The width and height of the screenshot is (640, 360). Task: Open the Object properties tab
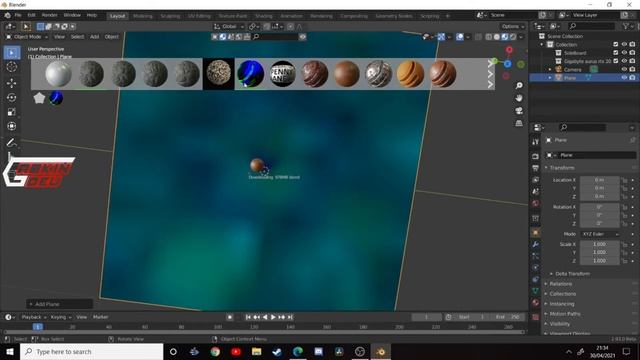click(x=536, y=232)
